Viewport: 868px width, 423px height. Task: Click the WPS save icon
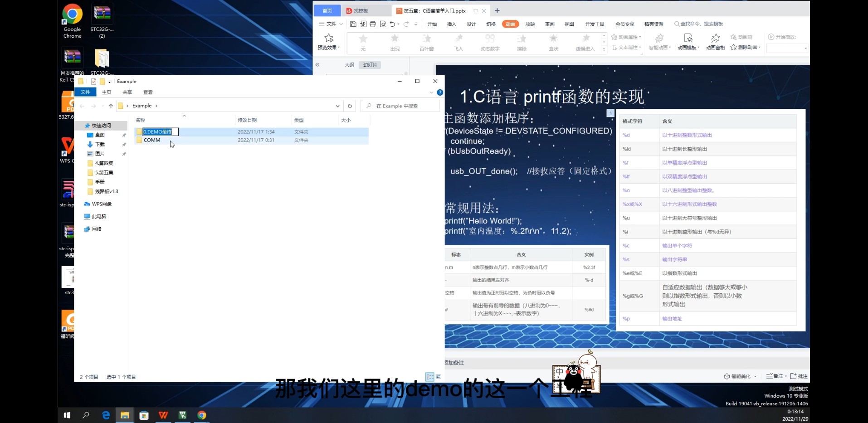coord(353,24)
